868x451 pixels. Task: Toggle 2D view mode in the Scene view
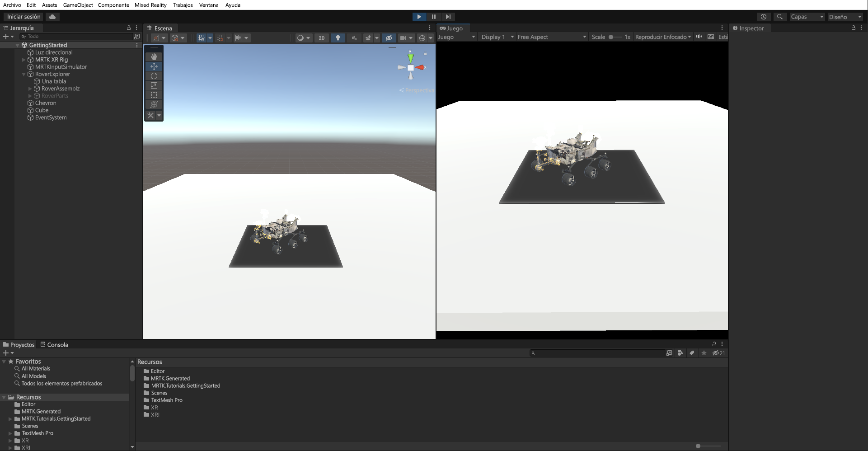[x=321, y=38]
